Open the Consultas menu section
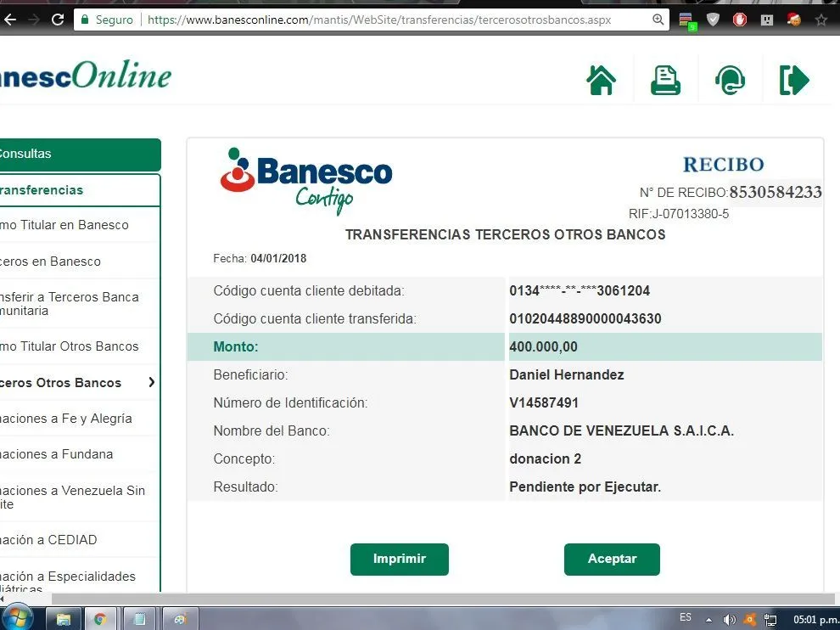 coord(78,155)
